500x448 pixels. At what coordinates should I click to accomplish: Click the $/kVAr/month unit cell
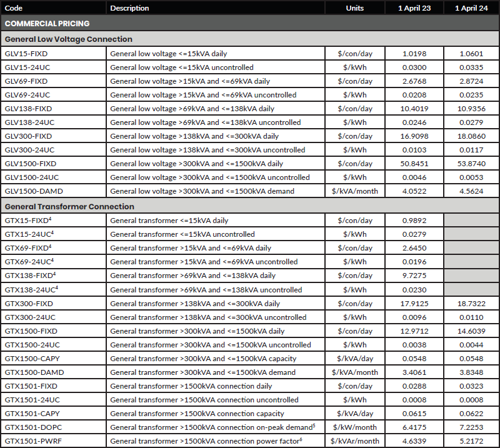pyautogui.click(x=354, y=441)
